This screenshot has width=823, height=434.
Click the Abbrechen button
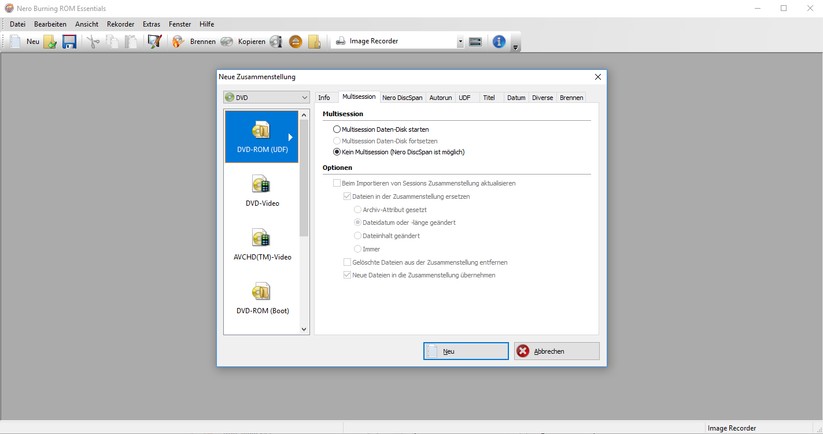[557, 351]
